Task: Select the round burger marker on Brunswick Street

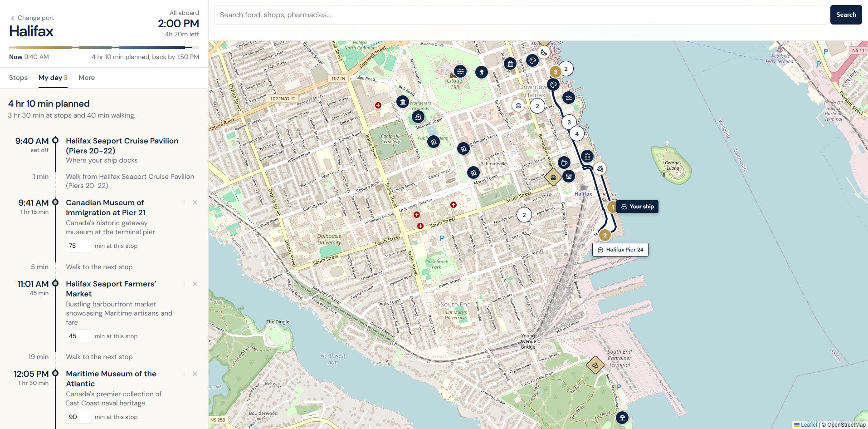Action: 518,105
